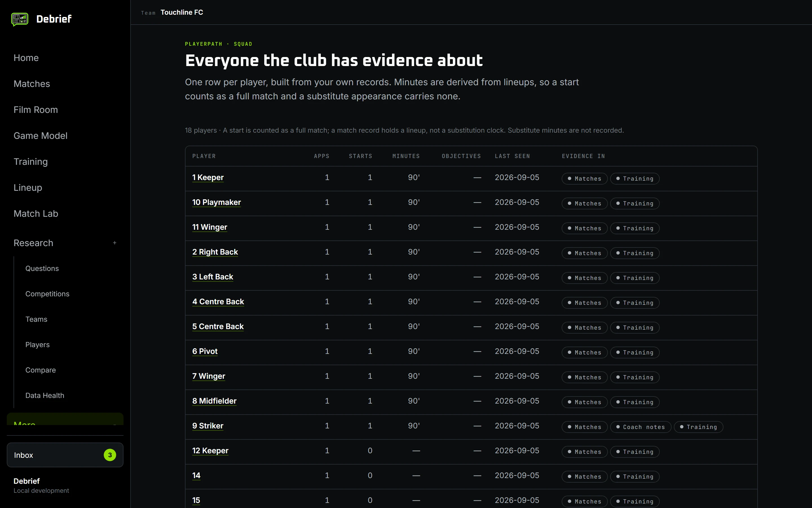Open the 6 Pivot player profile
This screenshot has width=812, height=508.
[205, 351]
